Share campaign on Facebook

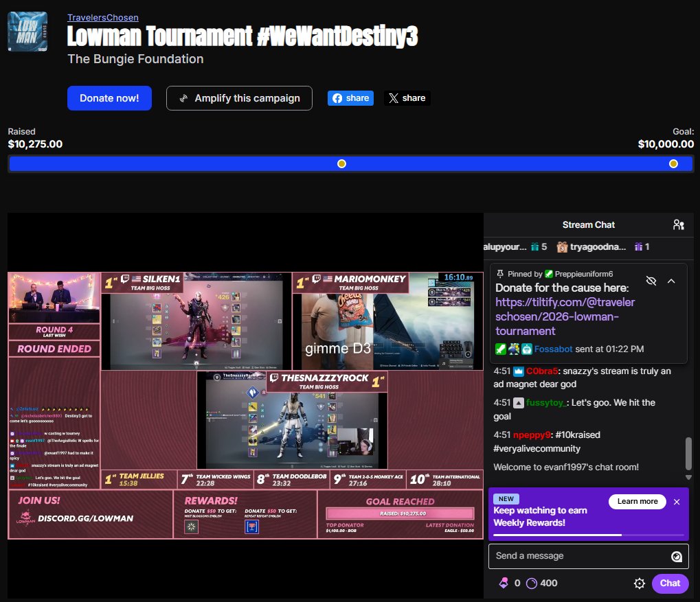[x=350, y=98]
